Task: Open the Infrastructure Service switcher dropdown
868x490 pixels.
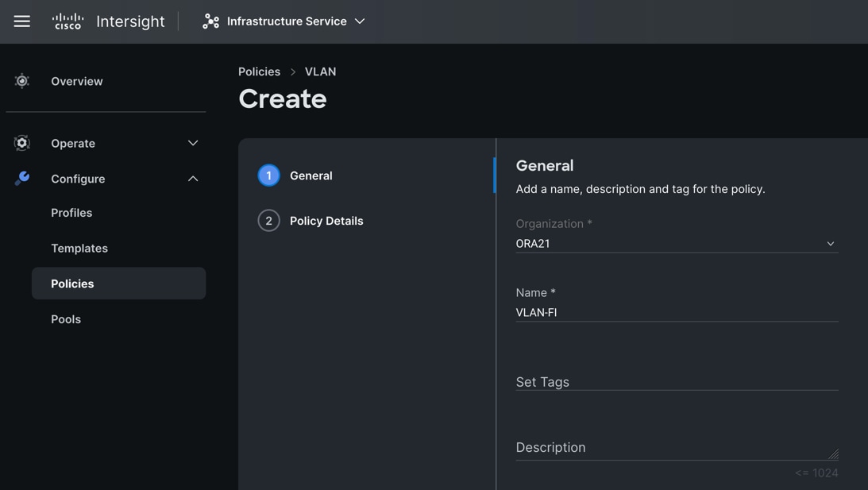Action: tap(360, 21)
